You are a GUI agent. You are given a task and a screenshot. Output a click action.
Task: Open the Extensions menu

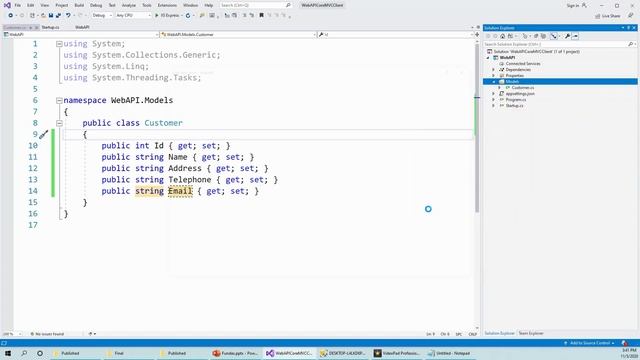click(167, 5)
